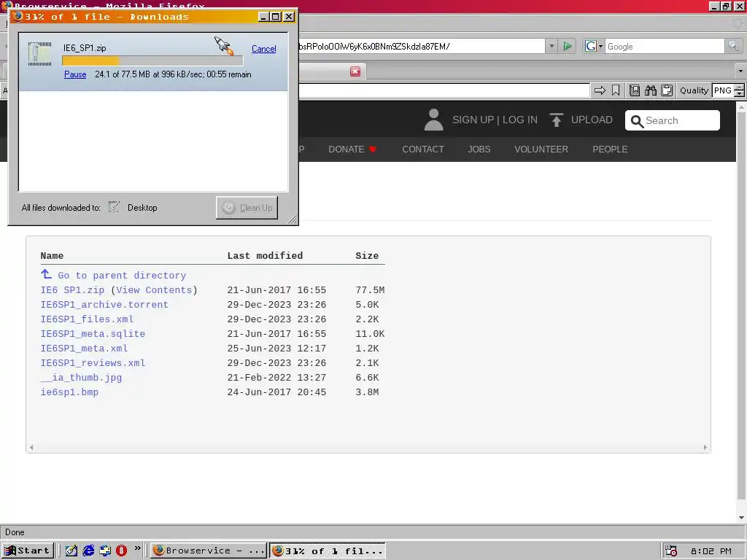Open the PEOPLE menu item
The height and width of the screenshot is (560, 747).
pyautogui.click(x=610, y=149)
